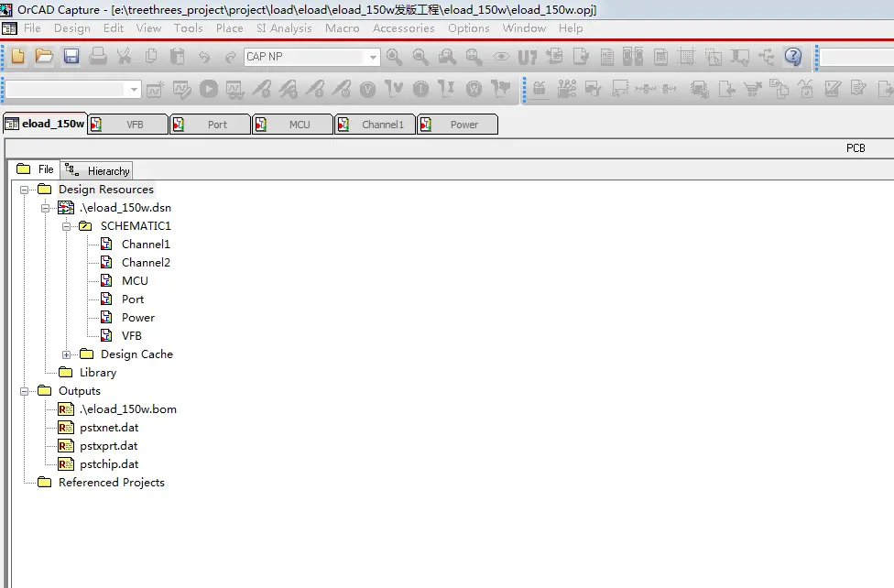Open the CAP NP part dropdown
Viewport: 894px width, 588px height.
click(373, 57)
